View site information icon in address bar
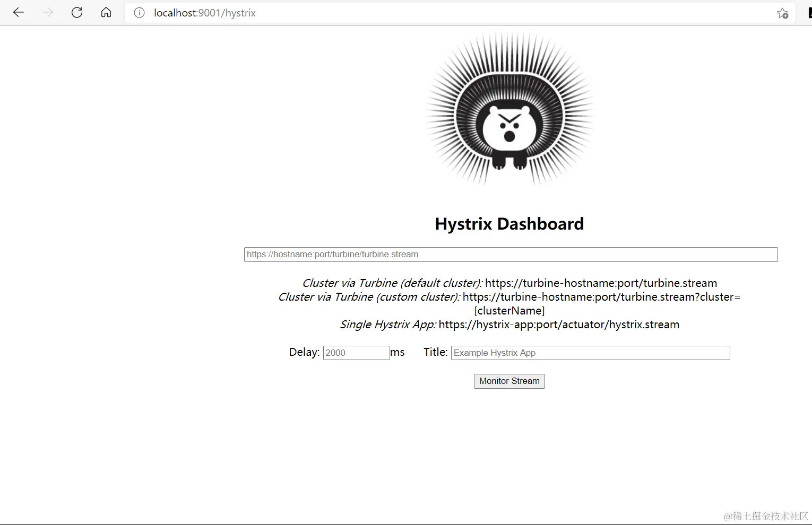 [139, 13]
